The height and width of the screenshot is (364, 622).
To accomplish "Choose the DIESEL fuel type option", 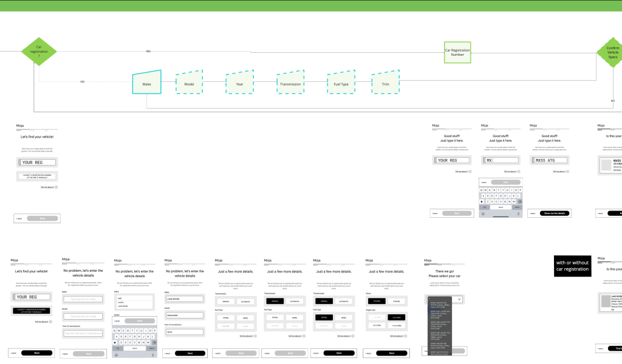I will 246,317.
